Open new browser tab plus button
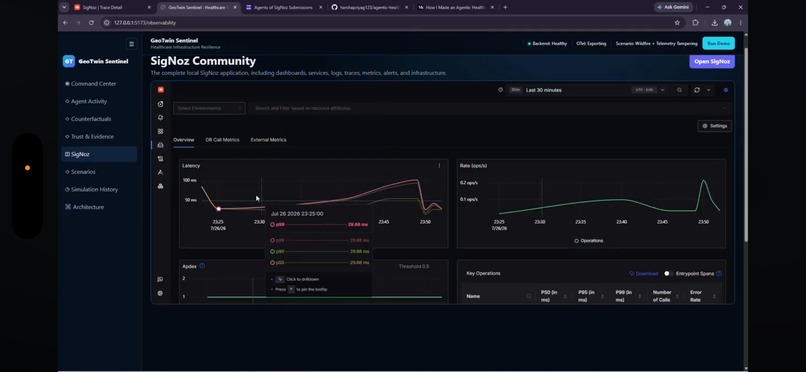806x372 pixels. (x=505, y=7)
